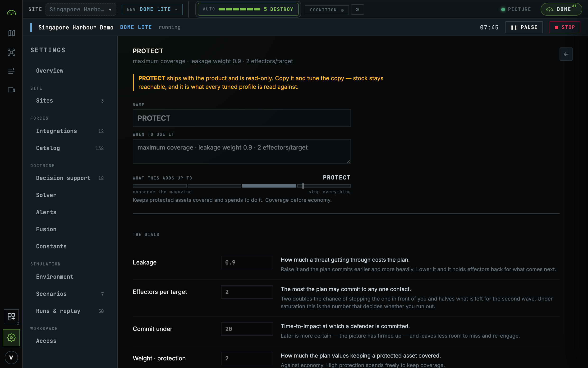Open the Scenarios settings page
This screenshot has height=368, width=588.
[x=70, y=294]
